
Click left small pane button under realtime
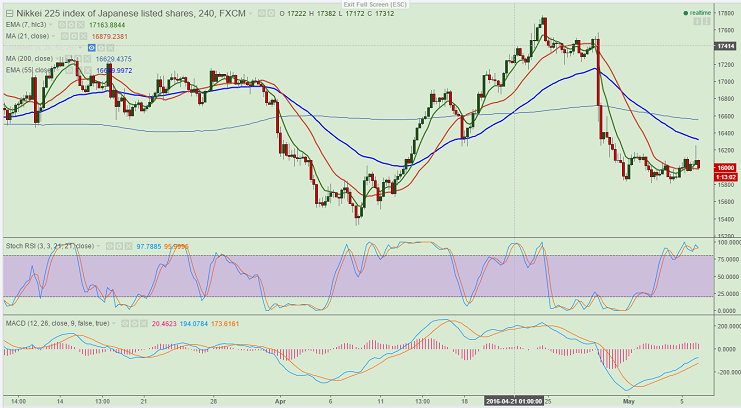pyautogui.click(x=697, y=22)
